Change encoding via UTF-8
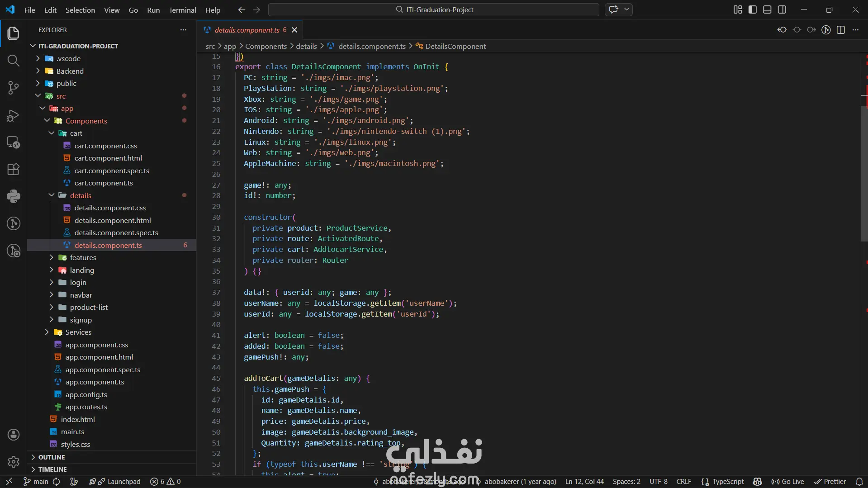This screenshot has height=488, width=868. coord(659,482)
